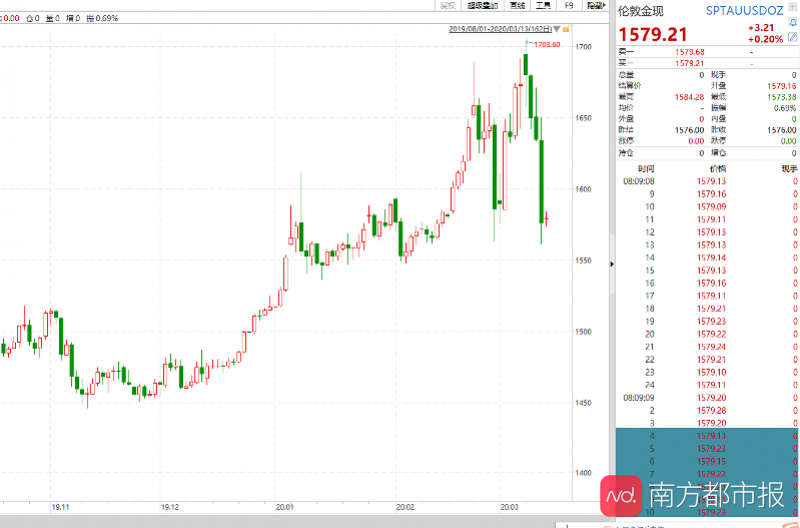Open the pencil note icon beside price change
Screen dimensions: 800x528
pos(792,37)
